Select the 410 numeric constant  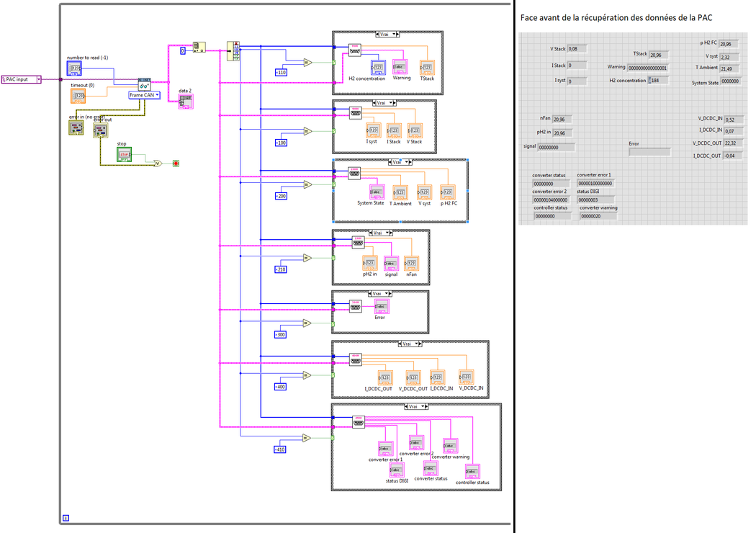[x=280, y=449]
